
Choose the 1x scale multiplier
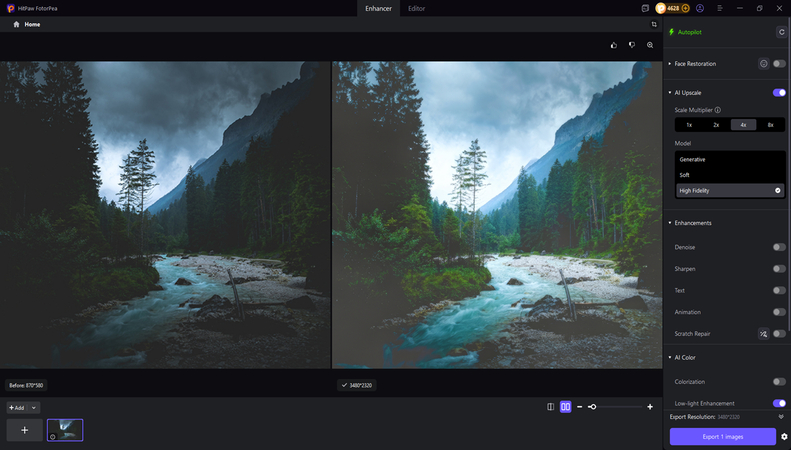[x=689, y=125]
